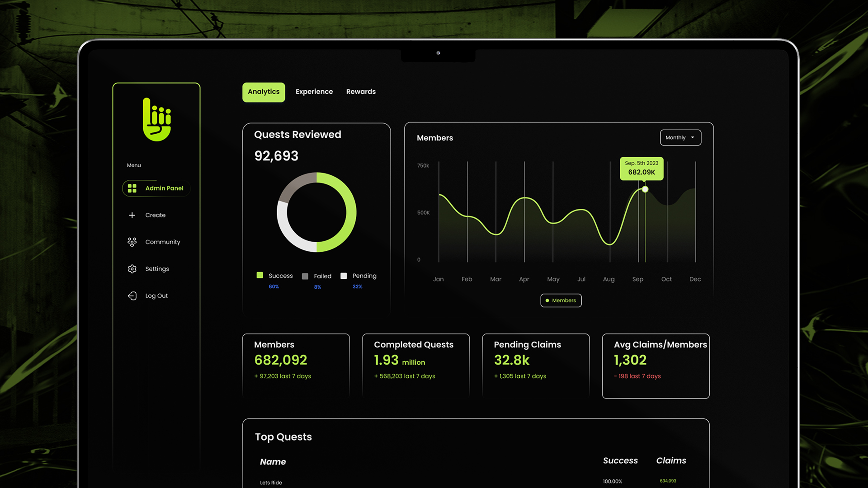
Task: Click the Oct axis label
Action: tap(666, 279)
